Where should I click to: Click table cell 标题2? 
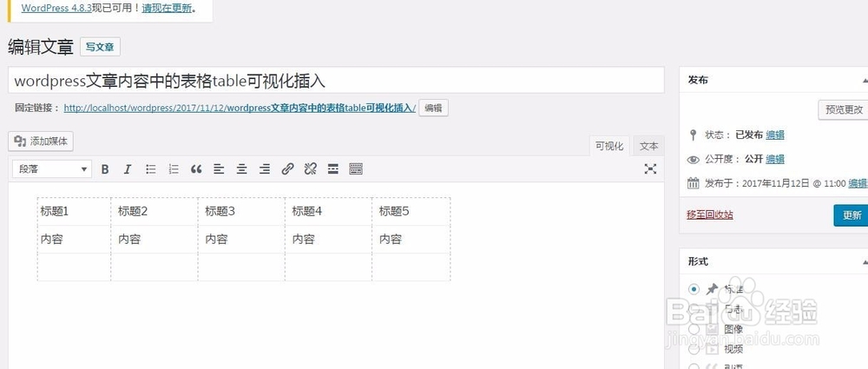point(155,212)
